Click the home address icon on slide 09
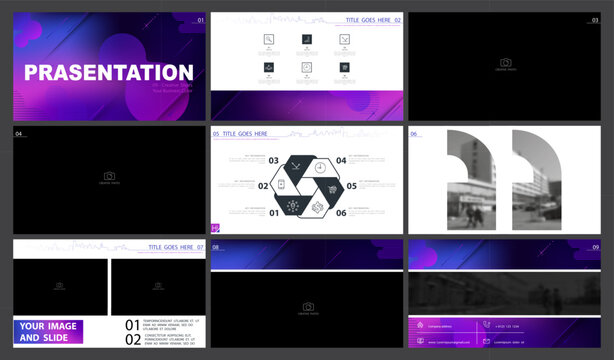Viewport: 614px width, 360px height. coord(420,325)
